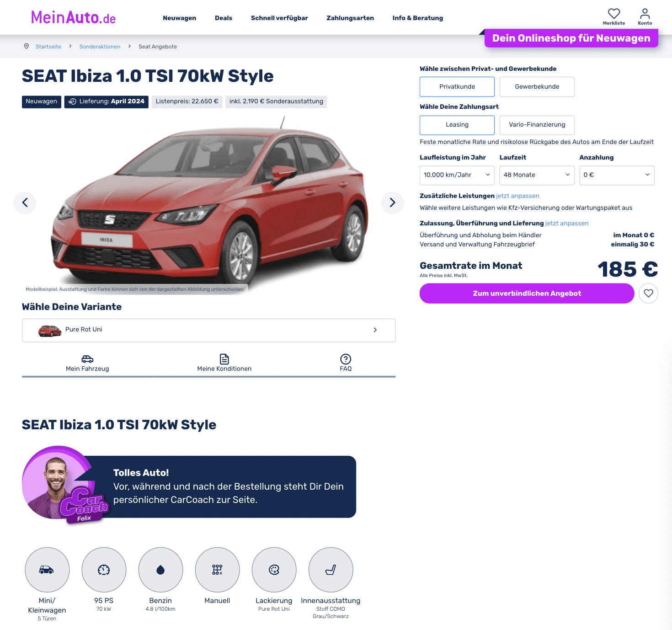
Task: Switch to FAQ tab
Action: (346, 363)
